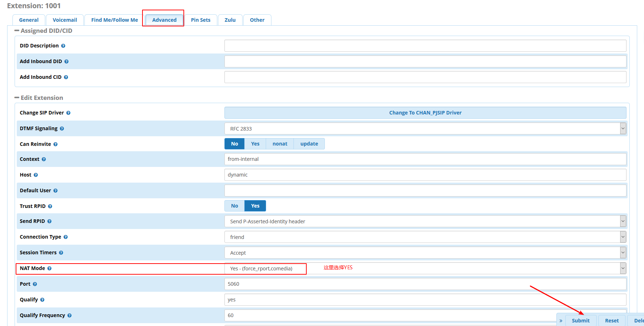The image size is (644, 326).
Task: Open the Session Timers dropdown
Action: 425,253
